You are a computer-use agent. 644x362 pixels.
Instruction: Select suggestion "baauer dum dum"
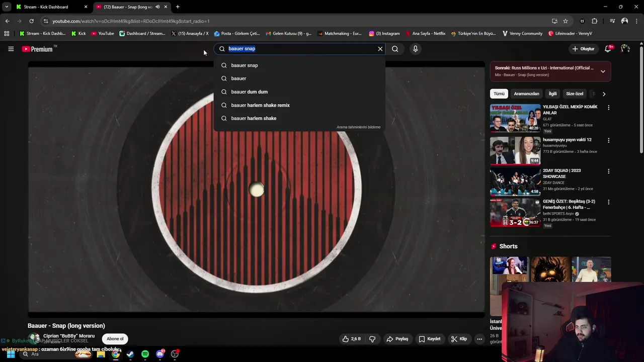coord(299,92)
